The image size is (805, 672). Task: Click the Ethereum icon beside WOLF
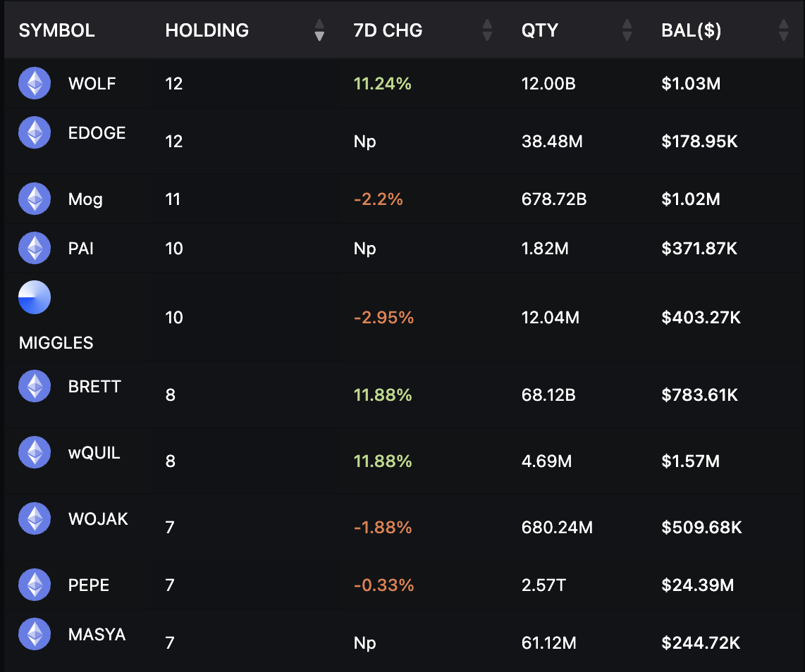(35, 83)
